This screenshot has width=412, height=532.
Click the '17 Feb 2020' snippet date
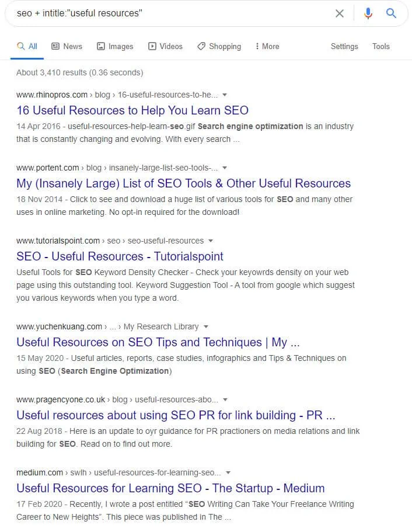click(39, 504)
